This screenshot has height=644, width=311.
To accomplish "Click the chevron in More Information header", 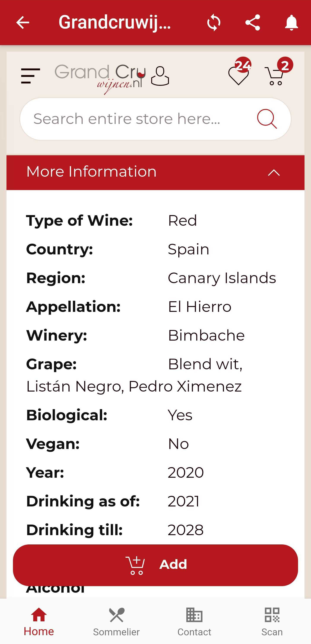I will pos(274,173).
